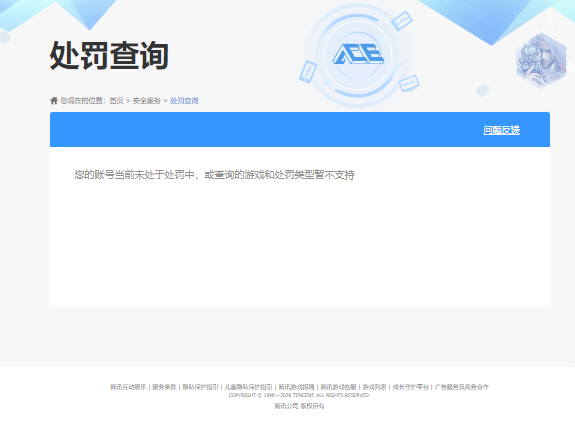Click the 您的账号当前未处于处罚中 message
This screenshot has width=575, height=439.
[215, 175]
